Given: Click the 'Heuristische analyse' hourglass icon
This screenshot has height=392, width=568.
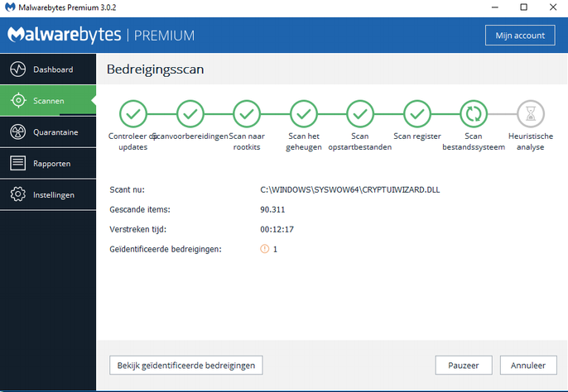Looking at the screenshot, I should click(x=529, y=113).
